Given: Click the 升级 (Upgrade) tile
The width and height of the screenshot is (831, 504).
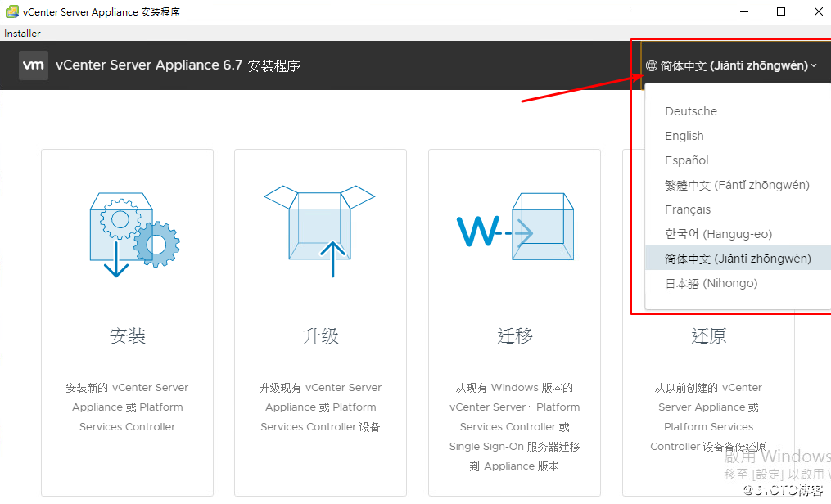Looking at the screenshot, I should pyautogui.click(x=320, y=335).
